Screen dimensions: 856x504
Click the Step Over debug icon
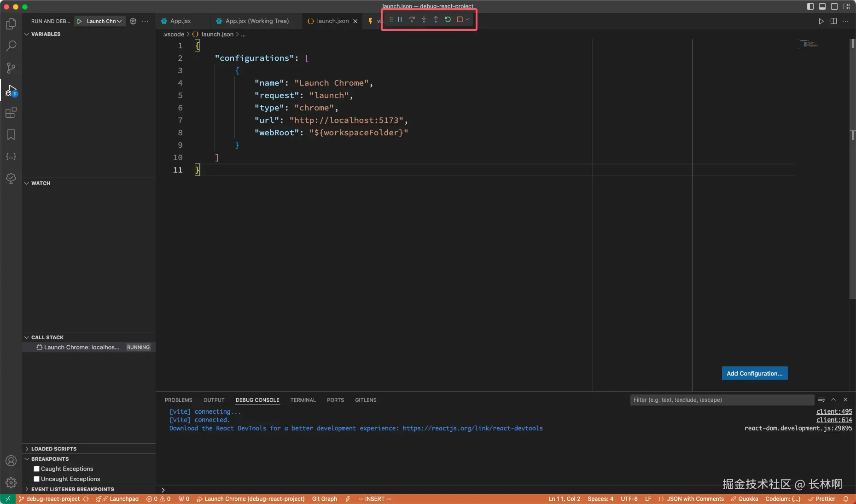(x=412, y=19)
